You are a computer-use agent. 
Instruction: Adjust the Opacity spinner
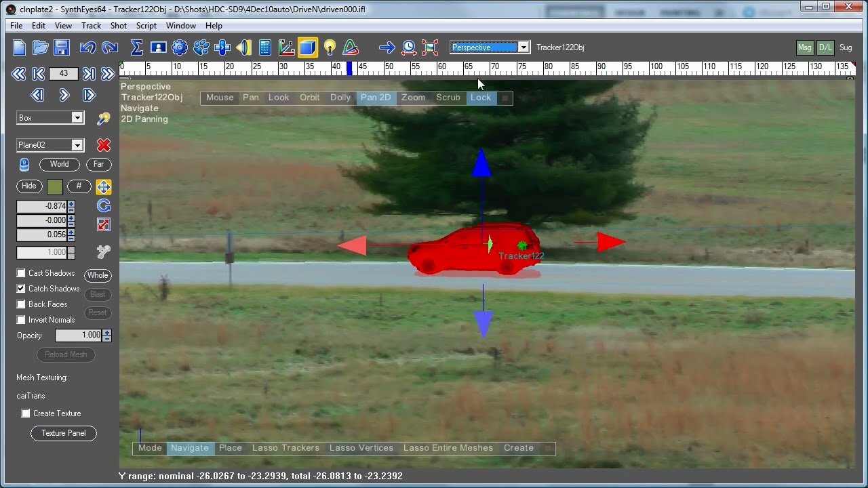tap(106, 335)
